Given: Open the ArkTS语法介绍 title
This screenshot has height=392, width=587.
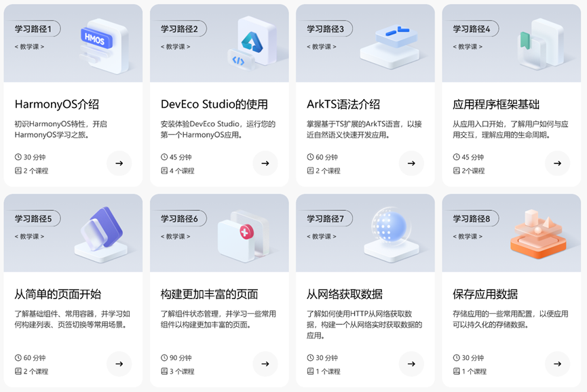Looking at the screenshot, I should [x=343, y=104].
